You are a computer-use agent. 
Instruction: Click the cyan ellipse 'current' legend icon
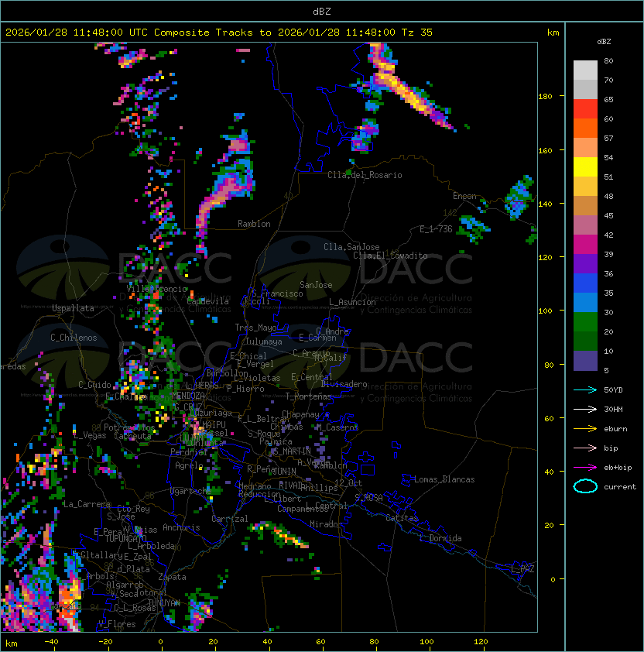[x=585, y=486]
